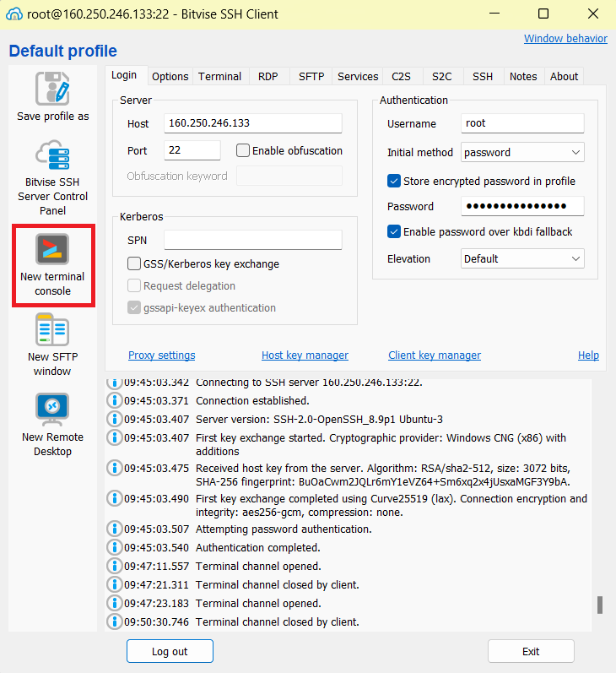Check GSS/Kerberos key exchange
Image resolution: width=616 pixels, height=673 pixels.
pyautogui.click(x=134, y=263)
